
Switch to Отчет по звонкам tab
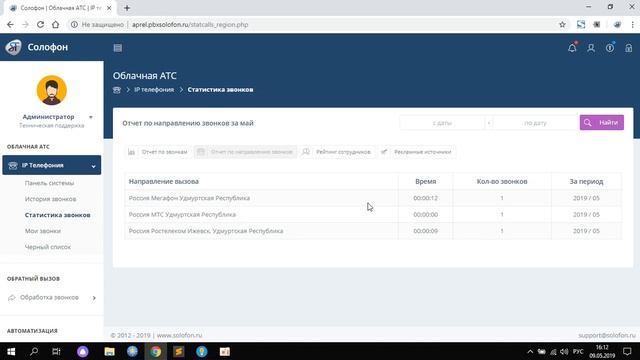158,152
